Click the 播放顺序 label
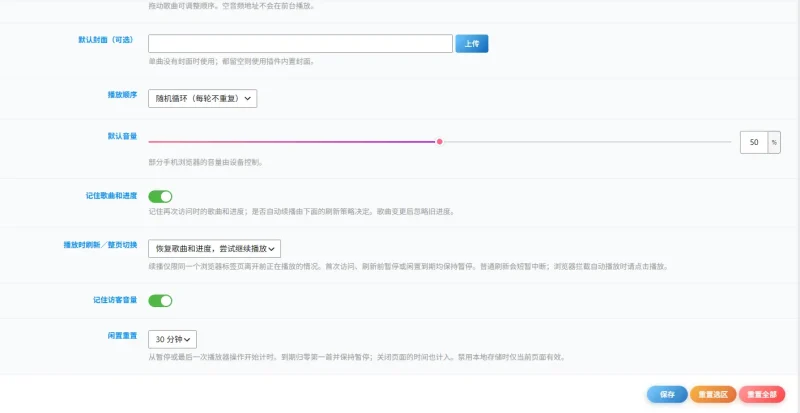Viewport: 800px width, 413px height. 122,94
